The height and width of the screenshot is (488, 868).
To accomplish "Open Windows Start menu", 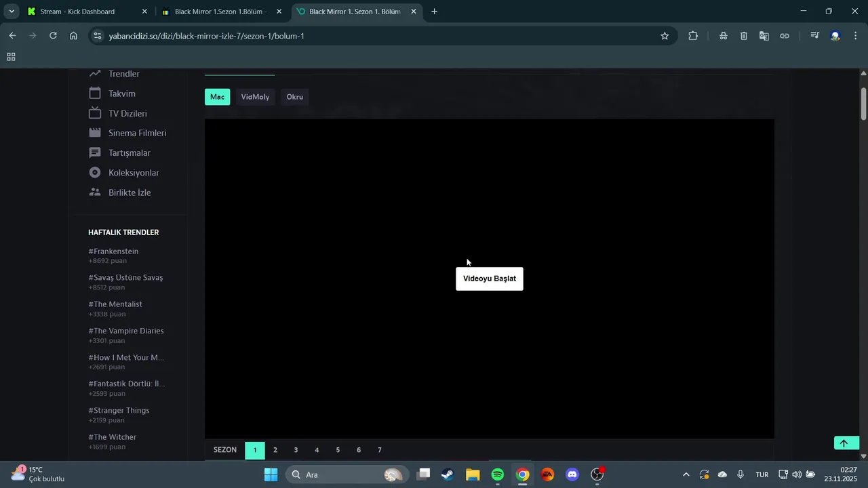I will pyautogui.click(x=271, y=474).
